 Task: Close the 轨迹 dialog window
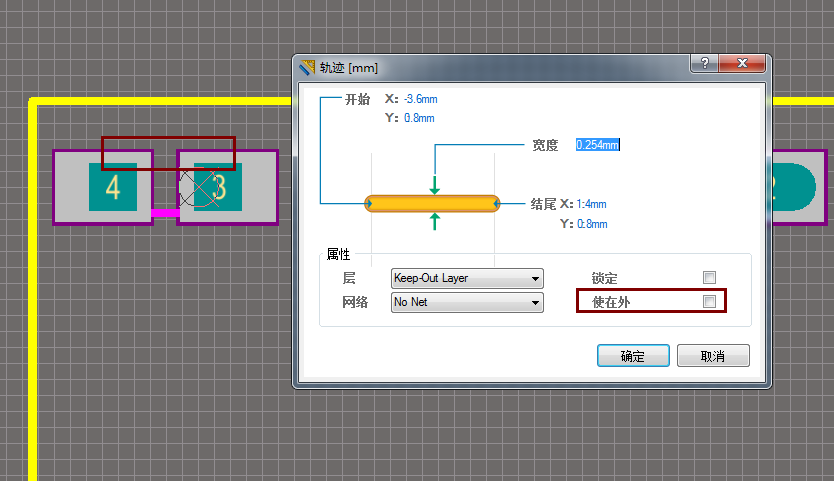tap(742, 64)
